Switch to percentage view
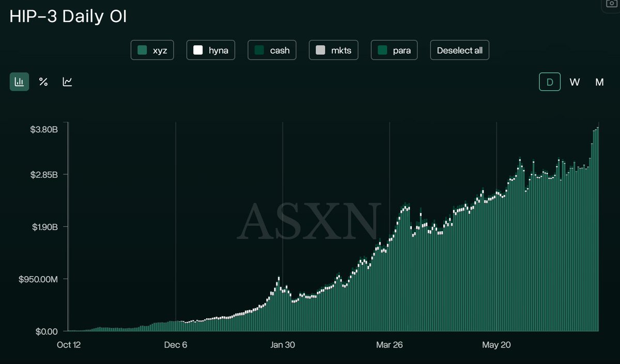Image resolution: width=620 pixels, height=364 pixels. (x=43, y=82)
